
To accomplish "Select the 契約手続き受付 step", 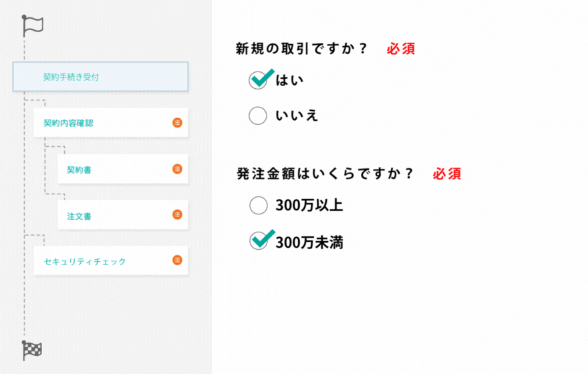I will click(100, 77).
